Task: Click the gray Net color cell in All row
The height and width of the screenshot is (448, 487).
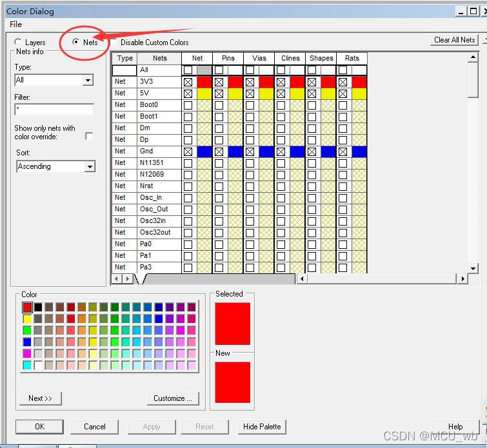Action: [204, 70]
